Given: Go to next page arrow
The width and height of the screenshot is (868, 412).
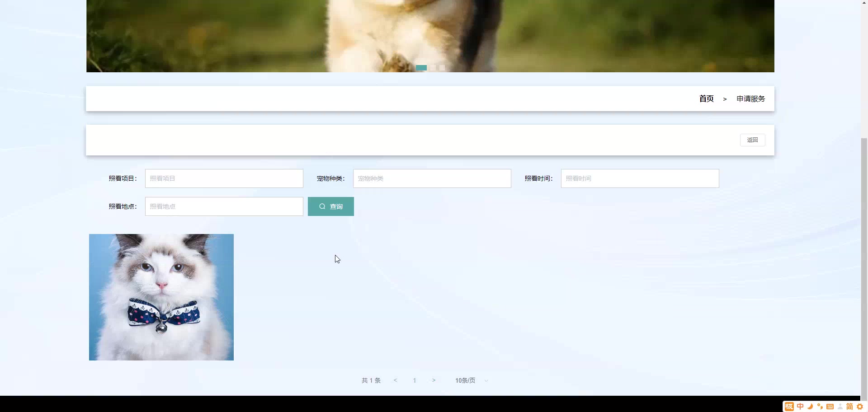Looking at the screenshot, I should click(434, 380).
